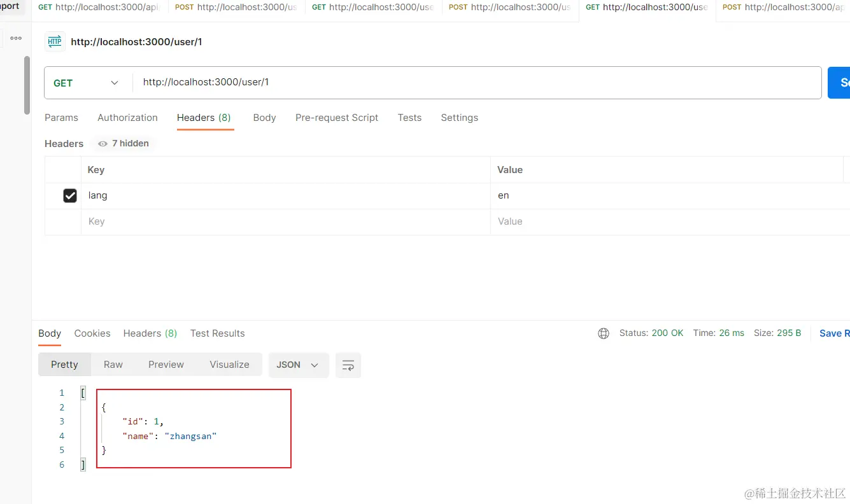This screenshot has height=504, width=850.
Task: Click the globe network icon near Status
Action: (604, 333)
